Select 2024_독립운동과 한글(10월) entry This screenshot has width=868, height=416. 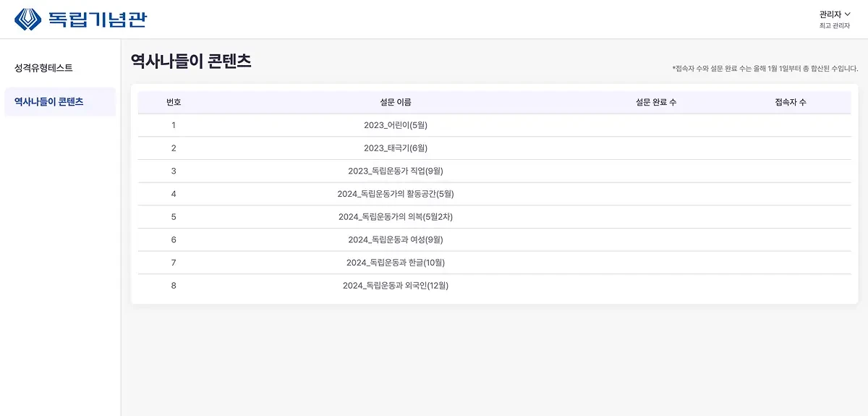(x=396, y=263)
